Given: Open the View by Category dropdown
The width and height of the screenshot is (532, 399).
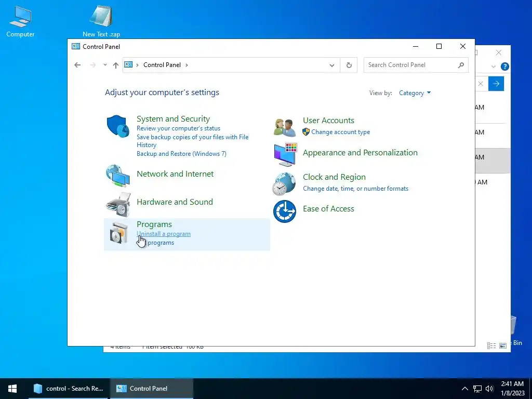Looking at the screenshot, I should coord(415,93).
